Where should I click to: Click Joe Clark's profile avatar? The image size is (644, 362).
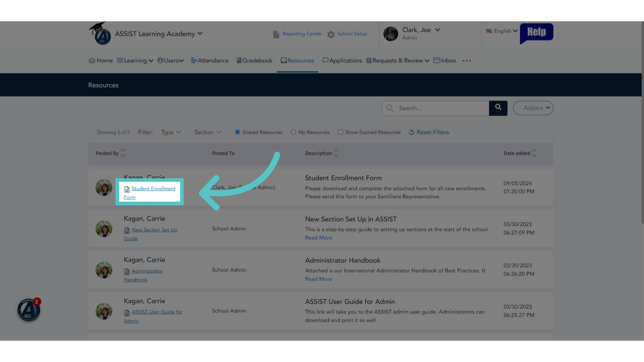(x=391, y=34)
